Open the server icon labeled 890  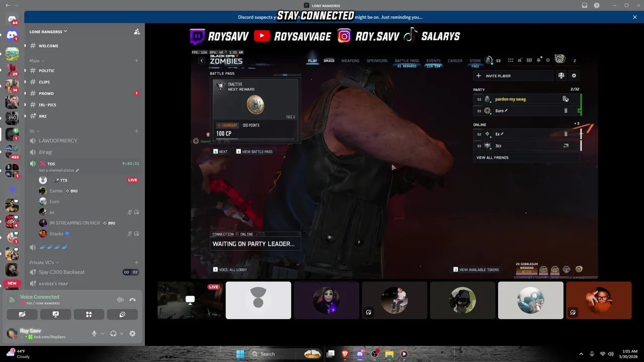click(12, 118)
